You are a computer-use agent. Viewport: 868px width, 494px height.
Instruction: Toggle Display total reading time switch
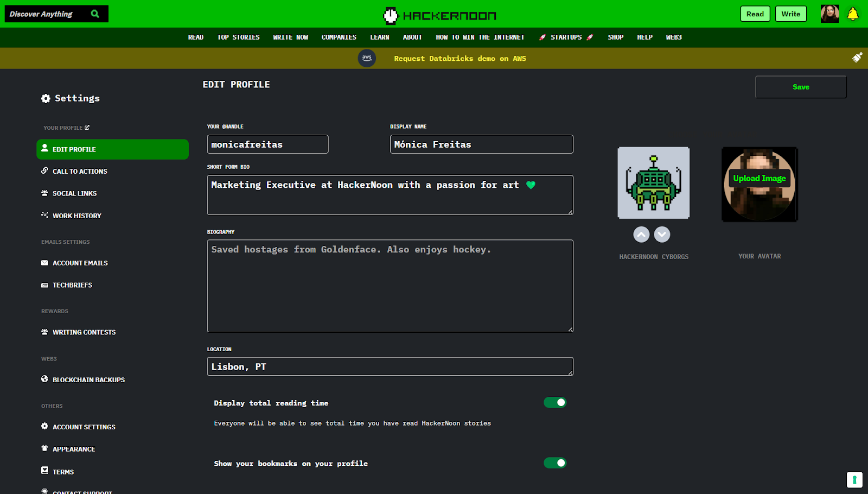(x=555, y=402)
